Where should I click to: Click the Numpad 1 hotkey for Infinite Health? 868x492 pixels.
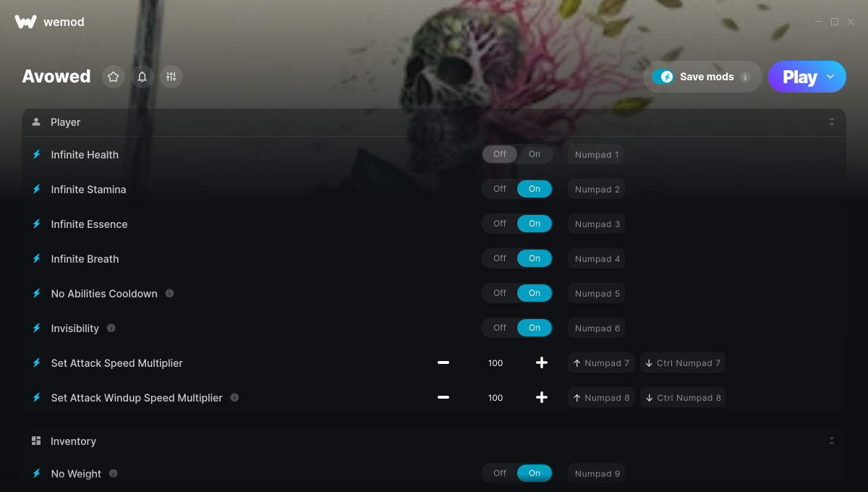[x=596, y=154]
